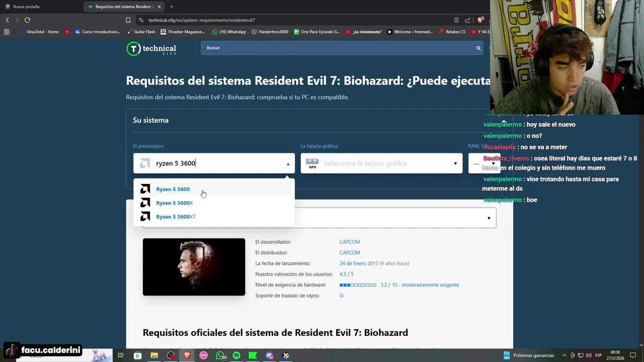Image resolution: width=644 pixels, height=362 pixels.
Task: Open the RAM amount dropdown
Action: click(484, 163)
